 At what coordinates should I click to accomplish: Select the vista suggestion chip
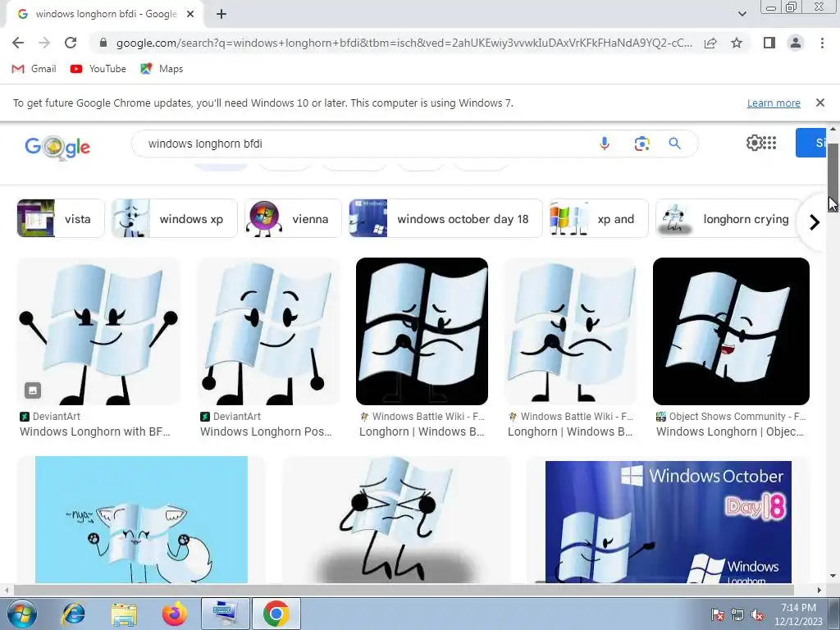pyautogui.click(x=61, y=218)
